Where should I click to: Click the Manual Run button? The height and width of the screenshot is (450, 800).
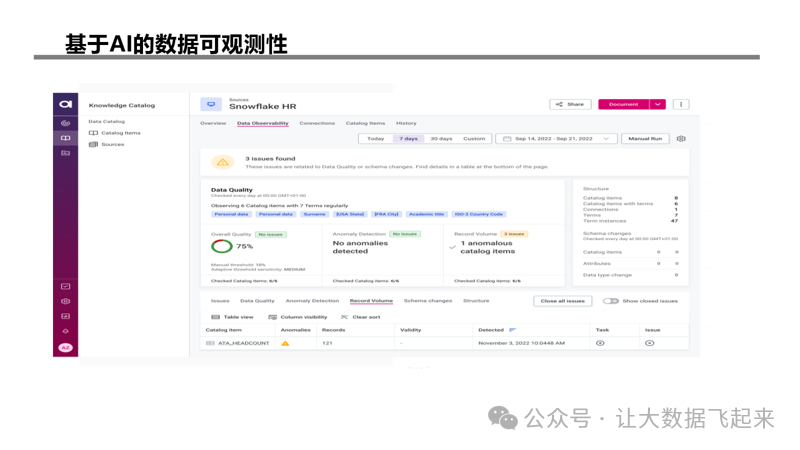pyautogui.click(x=645, y=139)
